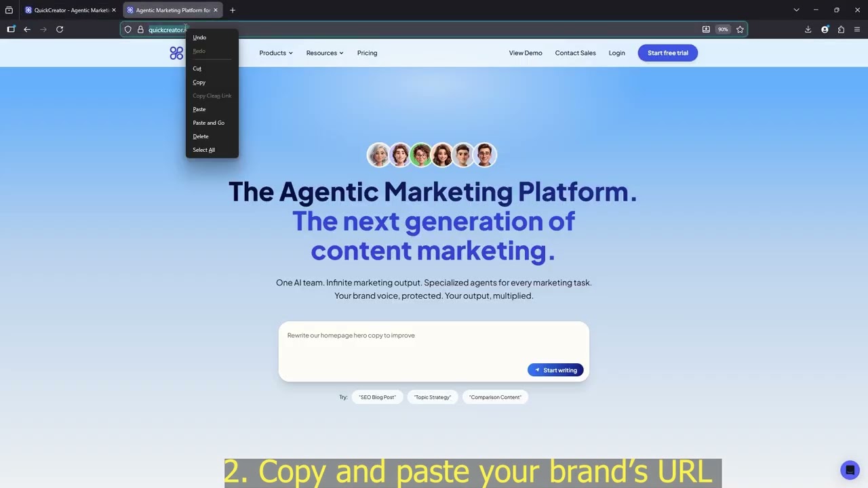Close the QuickCreator first tab
The width and height of the screenshot is (868, 488).
coord(113,10)
